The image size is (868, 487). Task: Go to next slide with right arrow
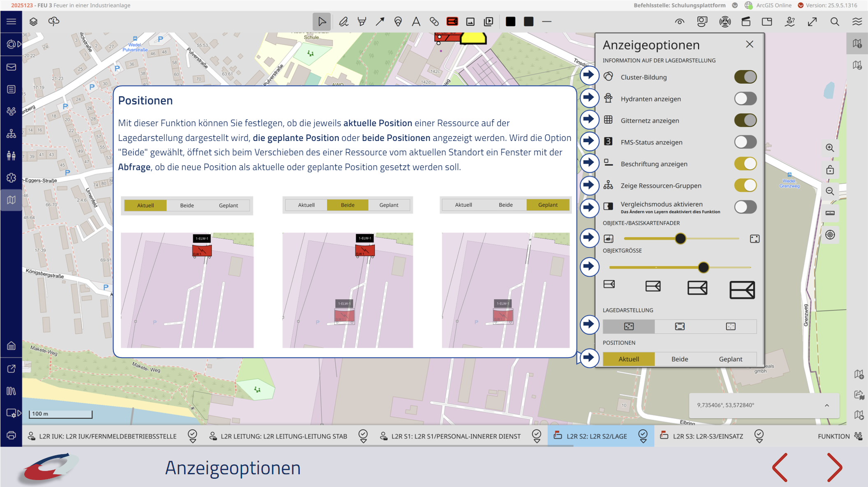tap(834, 467)
